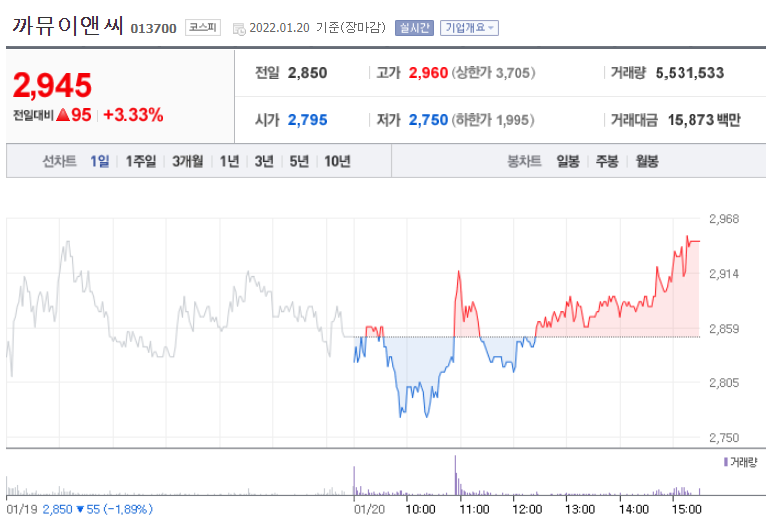
Task: Click the 13:00 time axis label
Action: click(580, 509)
